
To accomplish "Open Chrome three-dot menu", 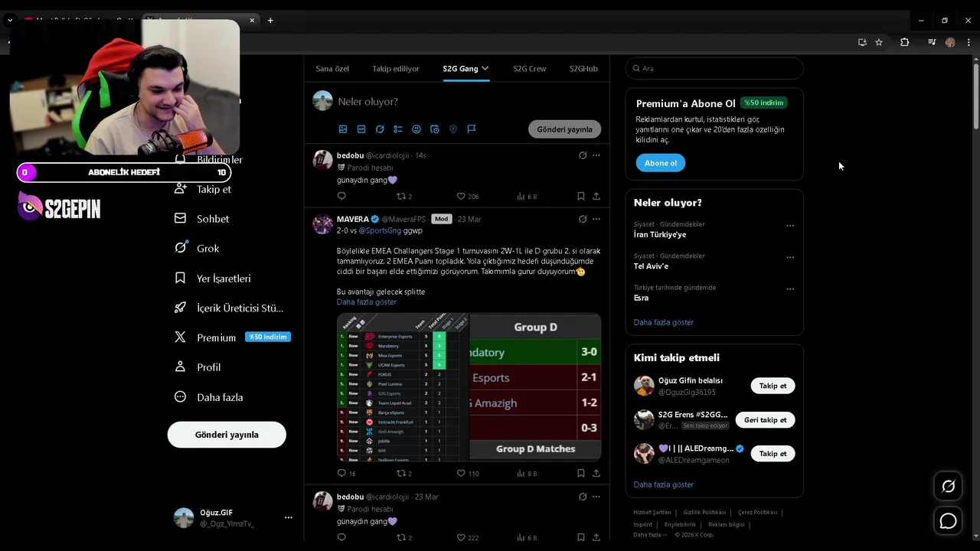I will click(x=969, y=42).
